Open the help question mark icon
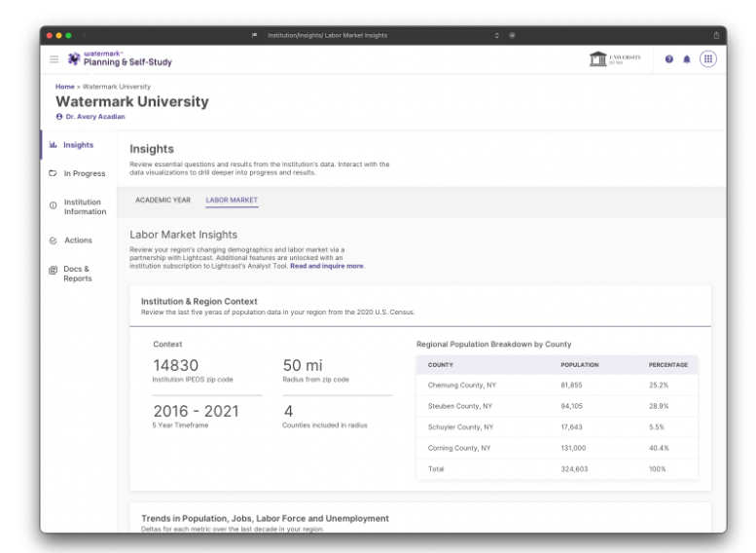Screen dimensions: 756x553 (x=668, y=59)
